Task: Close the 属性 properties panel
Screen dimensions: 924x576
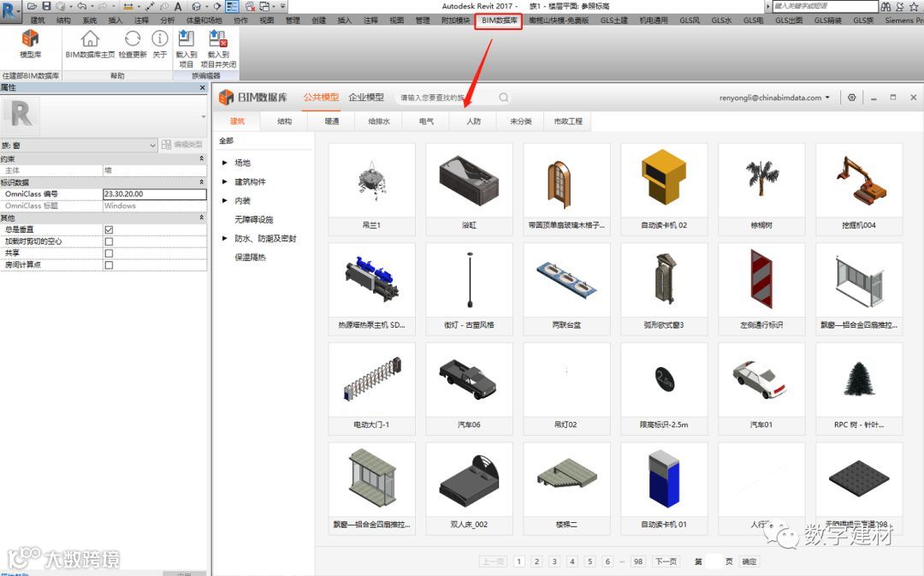Action: (x=202, y=87)
